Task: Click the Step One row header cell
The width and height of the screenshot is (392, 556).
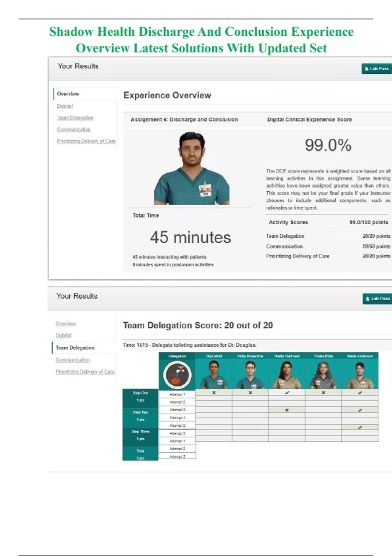Action: tap(140, 396)
